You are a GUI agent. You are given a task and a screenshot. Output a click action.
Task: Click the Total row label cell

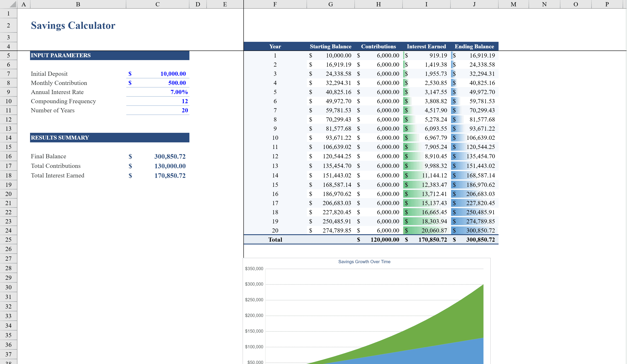275,240
